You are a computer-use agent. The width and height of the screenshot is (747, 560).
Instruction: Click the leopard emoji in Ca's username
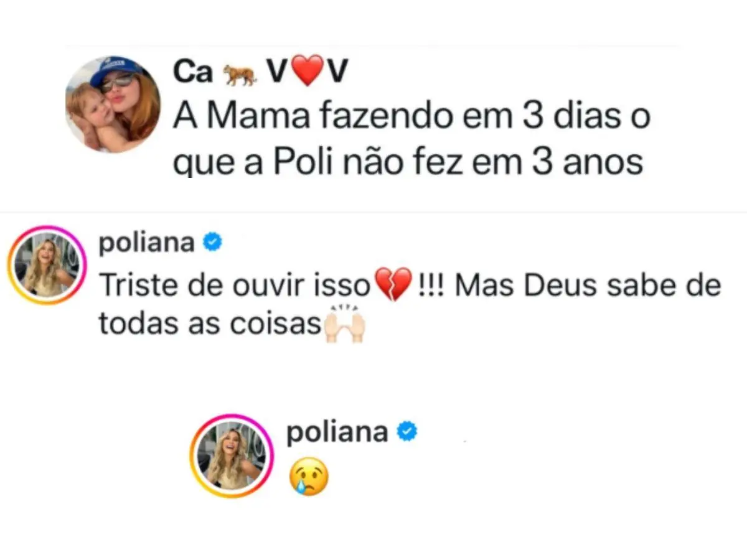click(240, 75)
